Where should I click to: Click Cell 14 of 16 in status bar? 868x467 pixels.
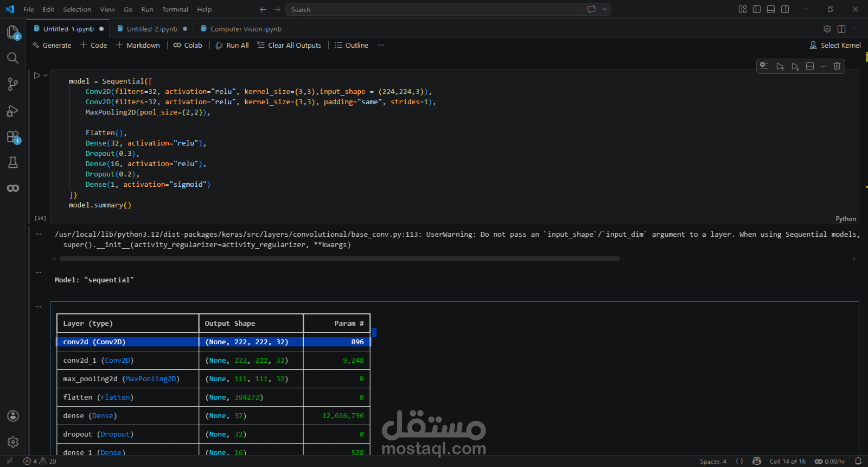click(x=787, y=461)
